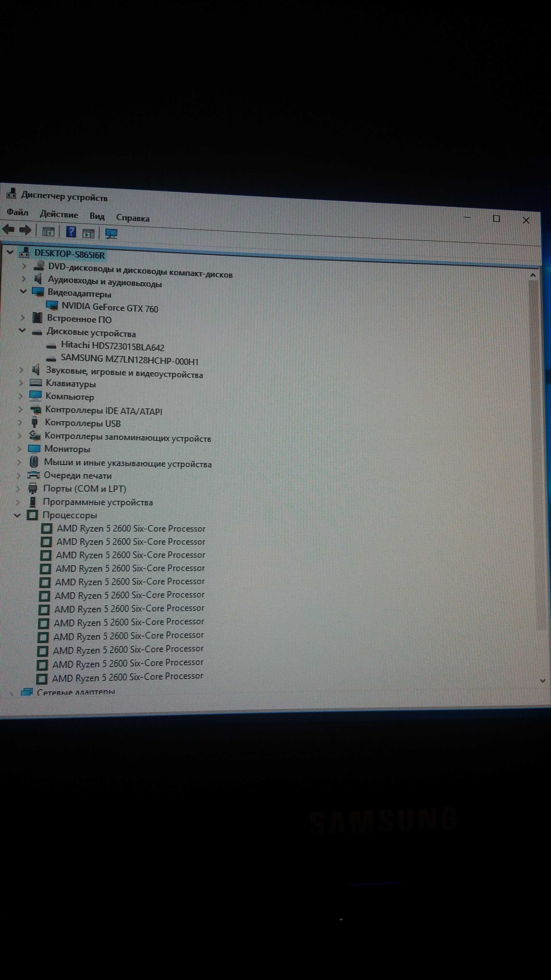Click the Порты (COM и LPT) icon

(x=33, y=488)
